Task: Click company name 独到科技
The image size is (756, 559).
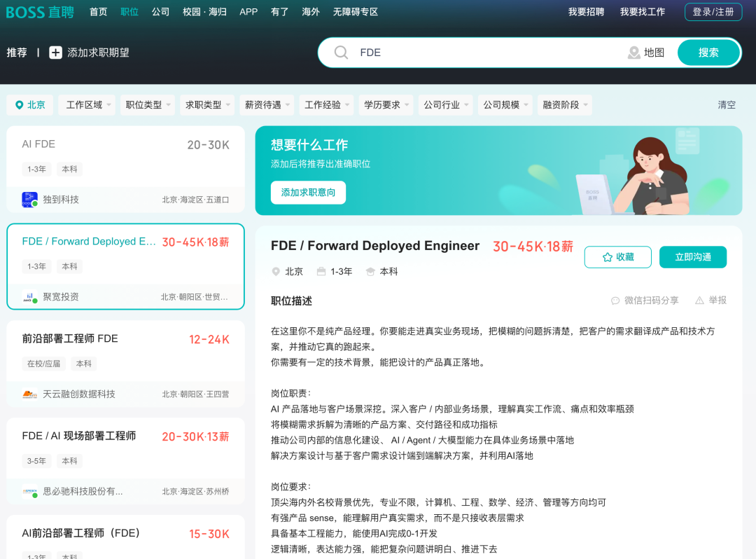Action: pos(61,200)
